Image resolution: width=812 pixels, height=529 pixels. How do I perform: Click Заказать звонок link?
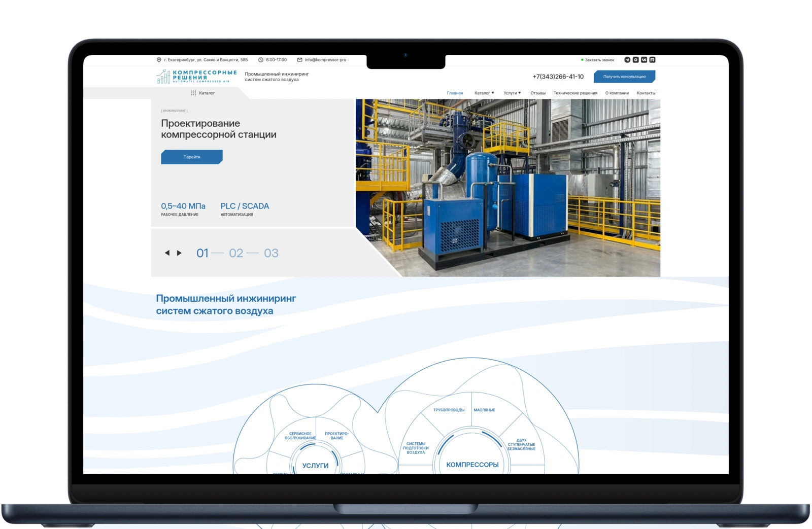tap(599, 60)
